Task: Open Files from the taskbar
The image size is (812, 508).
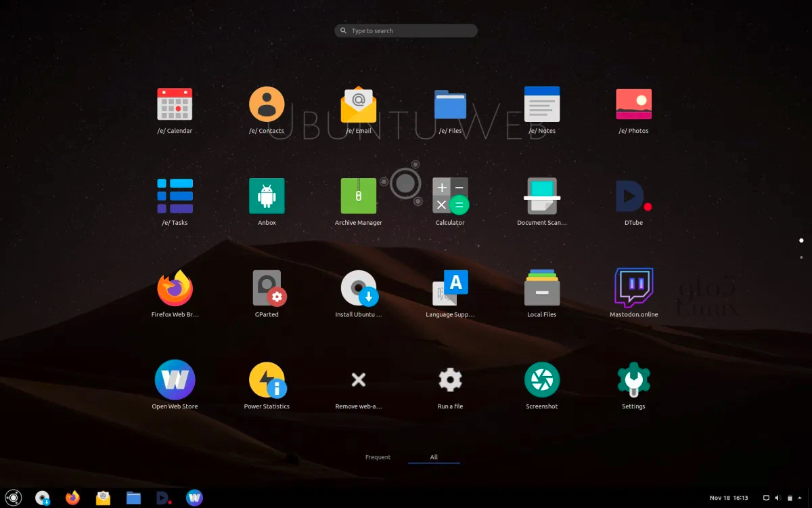Action: click(x=133, y=498)
